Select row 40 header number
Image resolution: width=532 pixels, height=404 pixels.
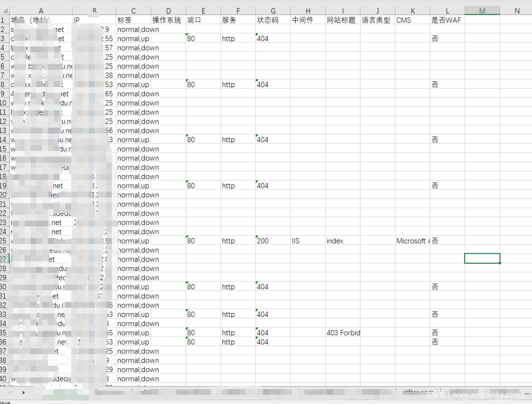coord(3,378)
